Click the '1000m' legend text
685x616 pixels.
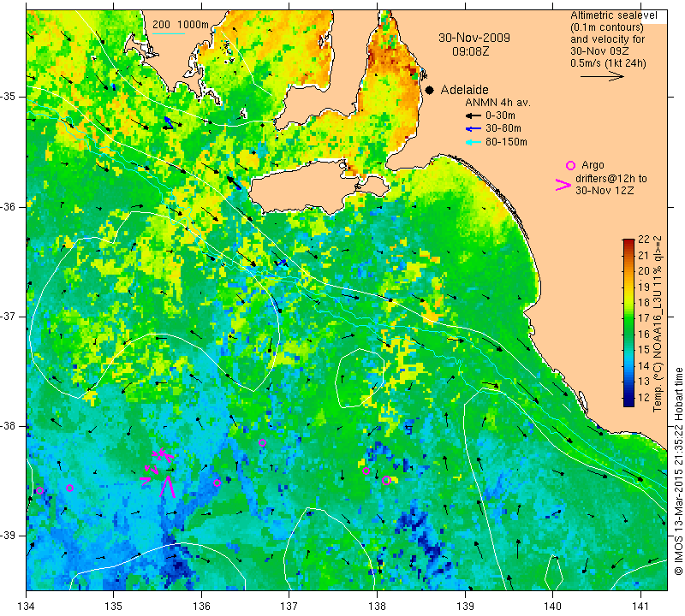(x=194, y=25)
